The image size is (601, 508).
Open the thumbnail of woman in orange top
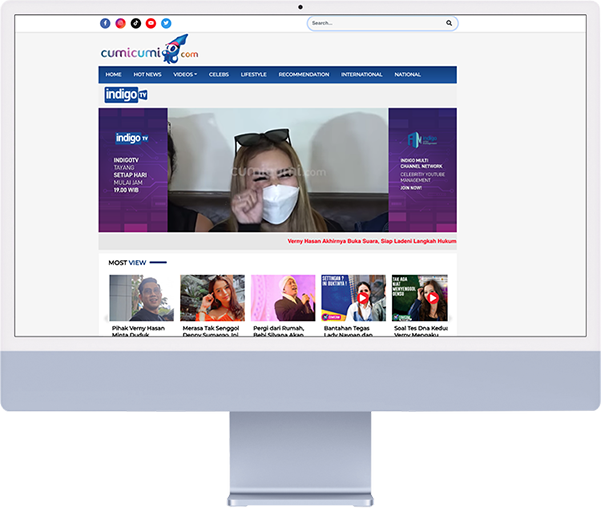(212, 298)
